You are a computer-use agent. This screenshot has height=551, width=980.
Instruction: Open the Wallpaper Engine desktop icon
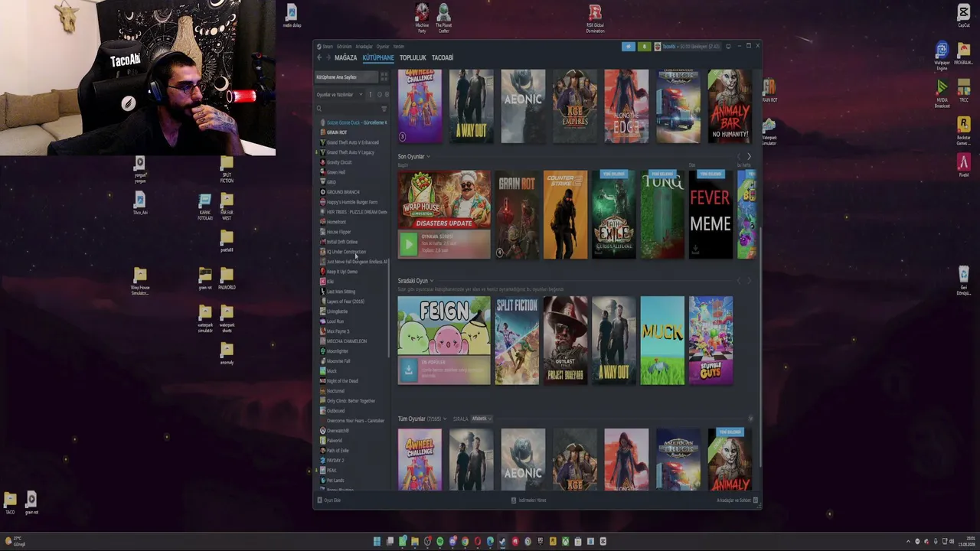click(x=942, y=56)
